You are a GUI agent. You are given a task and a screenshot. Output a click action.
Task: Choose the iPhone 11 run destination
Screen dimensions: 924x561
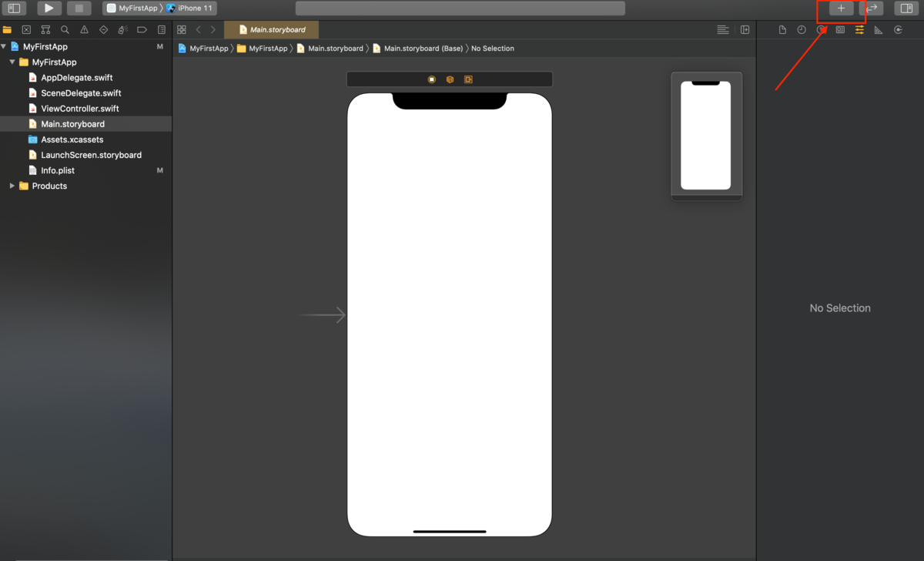tap(190, 8)
